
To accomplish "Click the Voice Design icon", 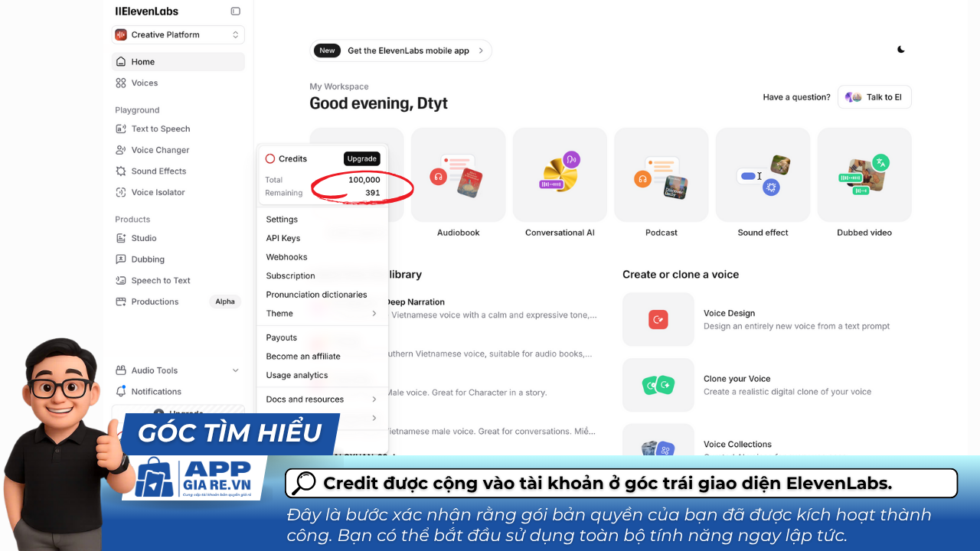I will [x=658, y=319].
